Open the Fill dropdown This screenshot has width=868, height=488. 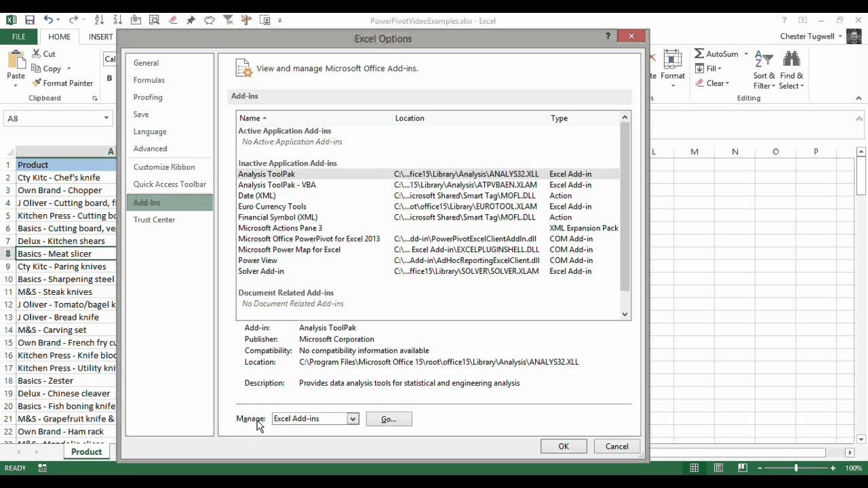[x=709, y=68]
